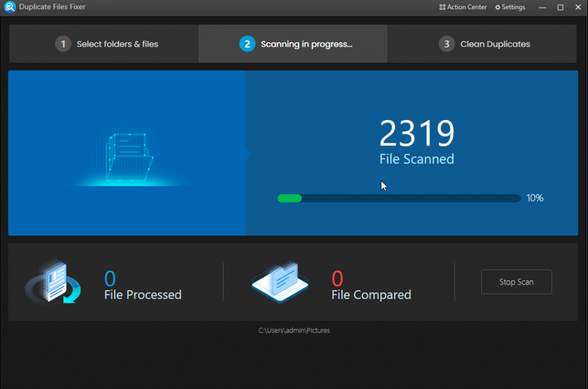
Task: Go to Select folders & files step
Action: click(104, 44)
